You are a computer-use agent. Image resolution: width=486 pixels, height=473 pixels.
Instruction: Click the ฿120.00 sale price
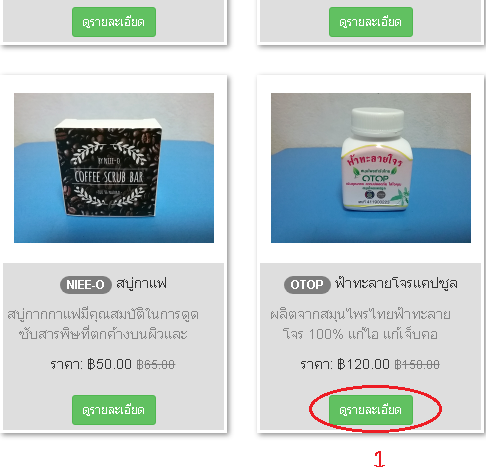[363, 364]
